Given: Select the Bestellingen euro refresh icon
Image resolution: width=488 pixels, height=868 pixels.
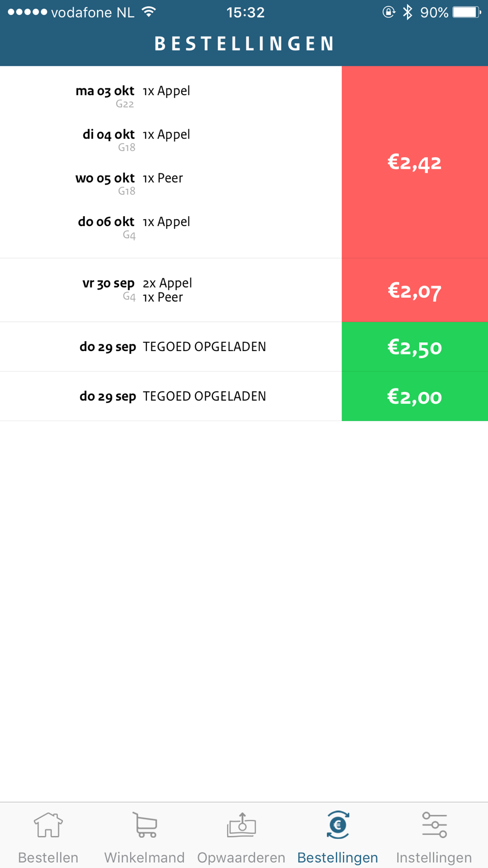Looking at the screenshot, I should pos(338,825).
